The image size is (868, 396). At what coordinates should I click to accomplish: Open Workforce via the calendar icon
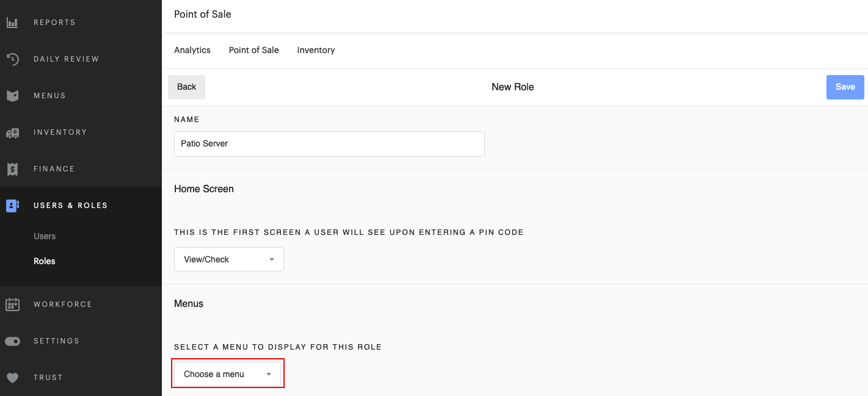pyautogui.click(x=13, y=304)
